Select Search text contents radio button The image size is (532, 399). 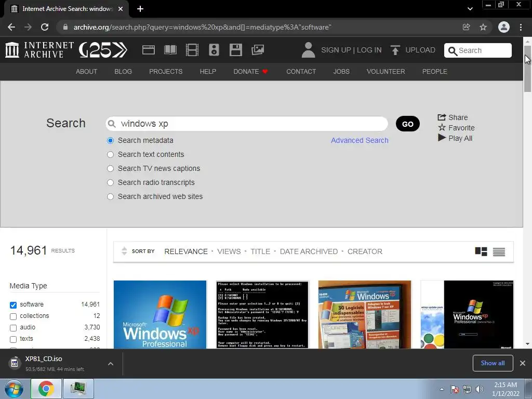point(110,154)
